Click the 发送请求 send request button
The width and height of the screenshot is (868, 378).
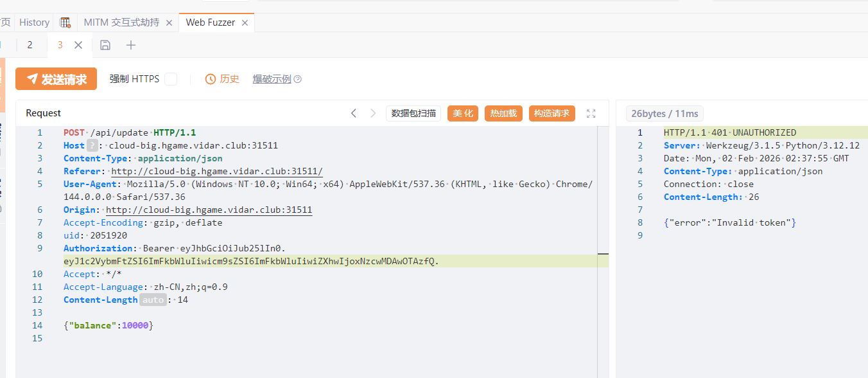pos(56,79)
